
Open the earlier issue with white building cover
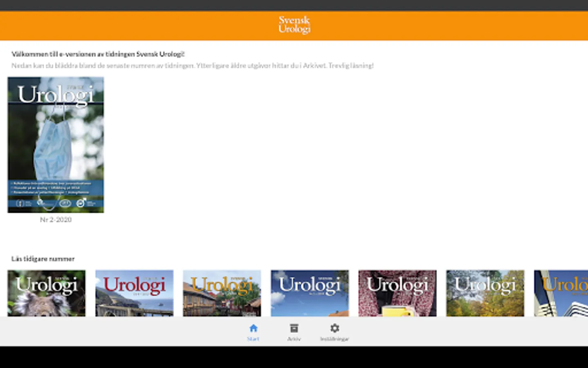click(x=561, y=293)
